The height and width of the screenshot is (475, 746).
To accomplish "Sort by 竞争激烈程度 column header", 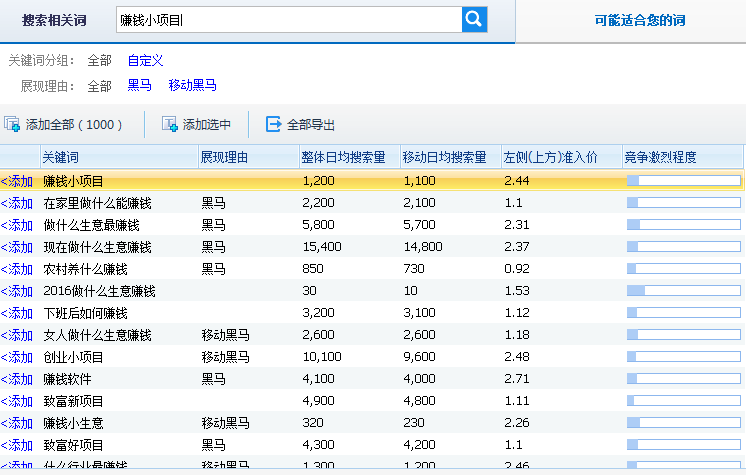I will click(x=660, y=157).
